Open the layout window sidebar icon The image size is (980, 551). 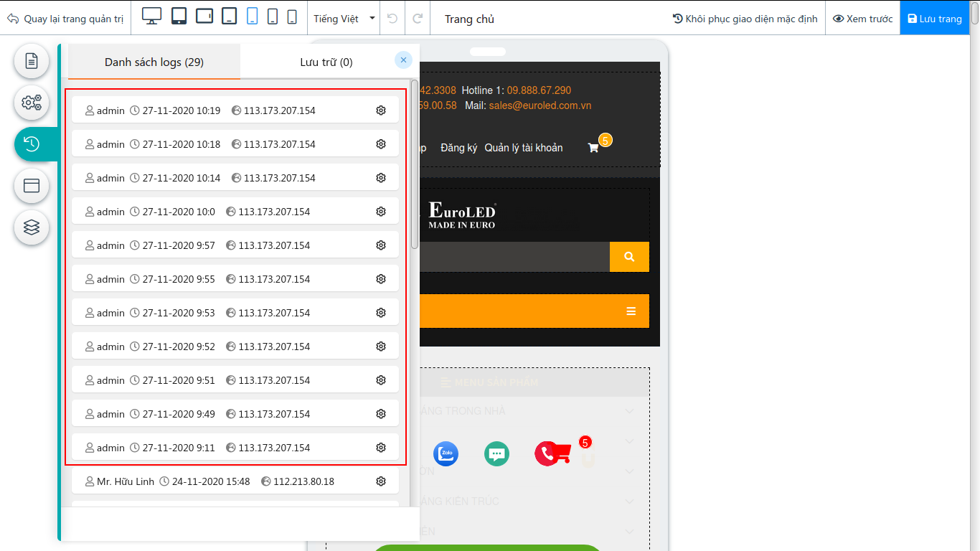point(32,186)
